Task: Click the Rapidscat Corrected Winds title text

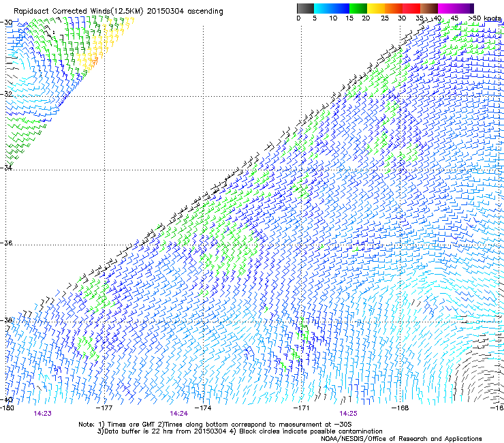Action: [119, 12]
